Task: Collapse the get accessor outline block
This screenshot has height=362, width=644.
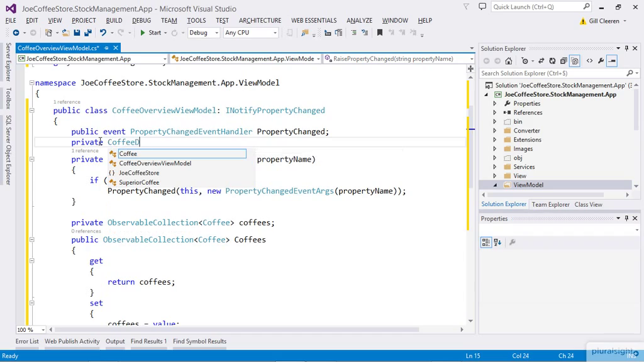Action: [31, 261]
